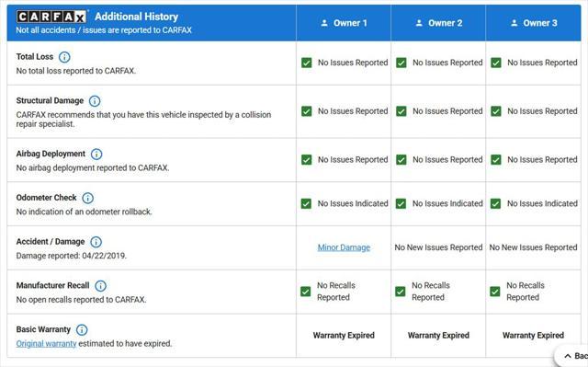588x367 pixels.
Task: Click Owner 2 'No Issues Indicated' odometer text
Action: (447, 203)
